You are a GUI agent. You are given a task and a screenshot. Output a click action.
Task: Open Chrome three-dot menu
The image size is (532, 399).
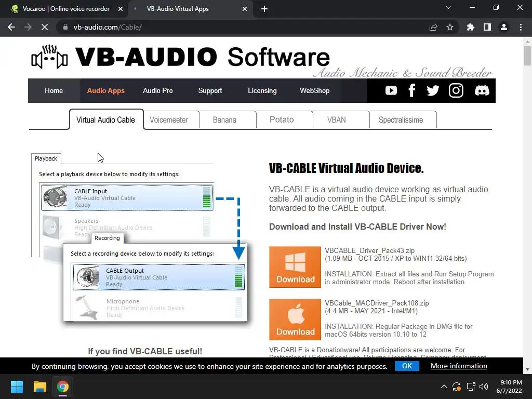pos(521,27)
